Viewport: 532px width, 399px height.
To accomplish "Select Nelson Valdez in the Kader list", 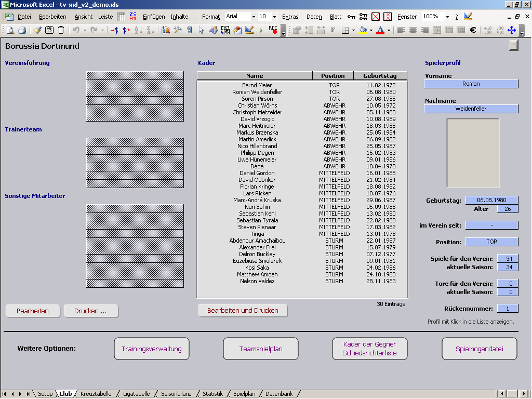I will click(x=257, y=281).
